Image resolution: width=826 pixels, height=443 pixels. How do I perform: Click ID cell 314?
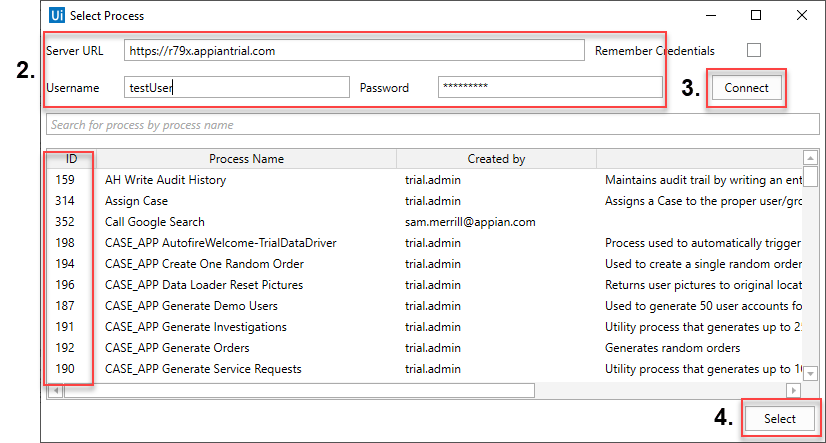point(65,201)
